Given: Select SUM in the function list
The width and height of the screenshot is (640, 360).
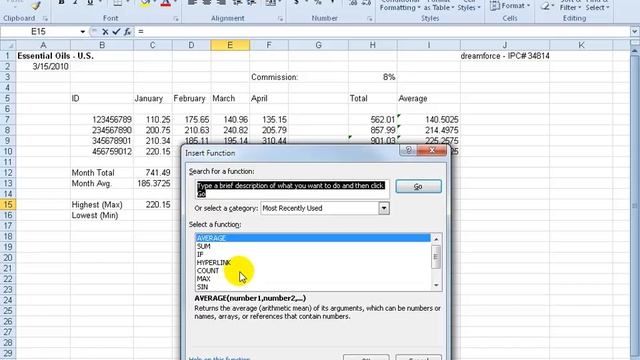Looking at the screenshot, I should click(x=313, y=246).
